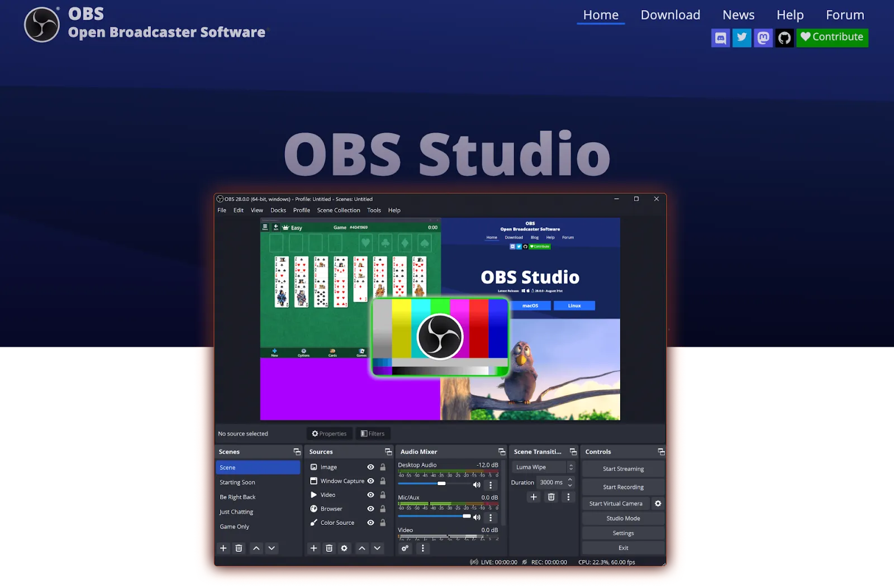The width and height of the screenshot is (894, 588).
Task: Open advanced audio properties gears icon
Action: (405, 548)
